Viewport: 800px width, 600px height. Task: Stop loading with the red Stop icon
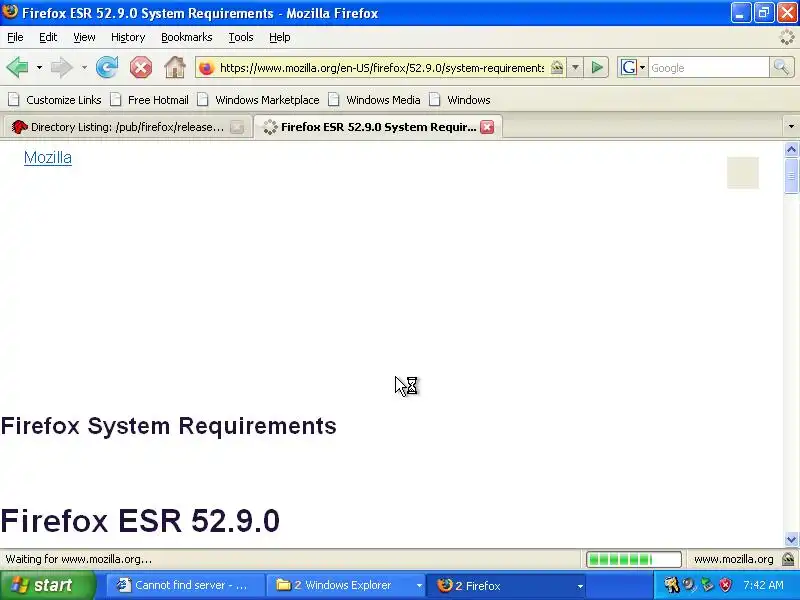point(141,67)
